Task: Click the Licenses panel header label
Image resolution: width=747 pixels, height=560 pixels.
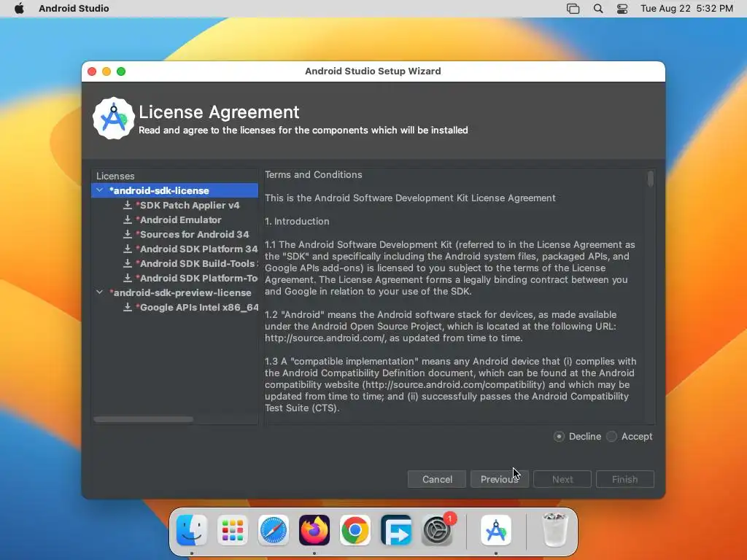Action: point(115,176)
